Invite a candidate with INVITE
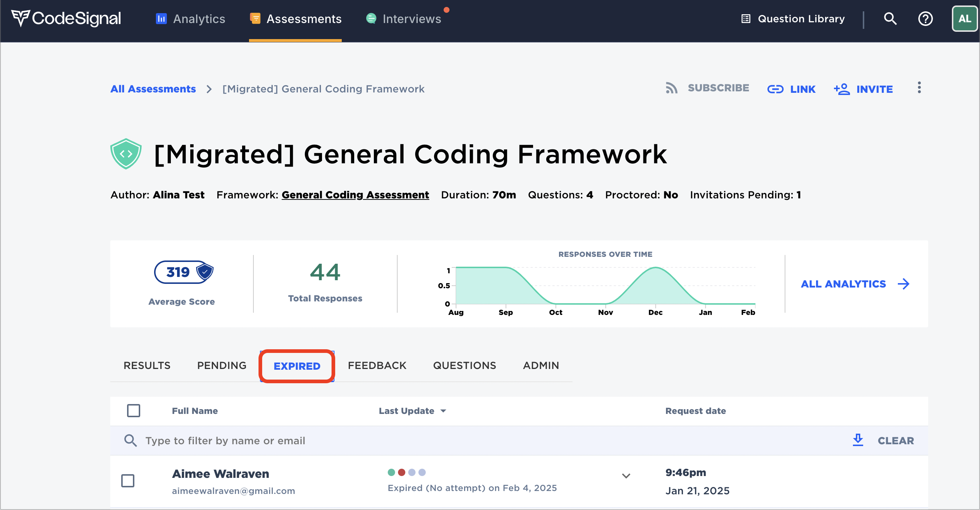Image resolution: width=980 pixels, height=510 pixels. point(874,89)
